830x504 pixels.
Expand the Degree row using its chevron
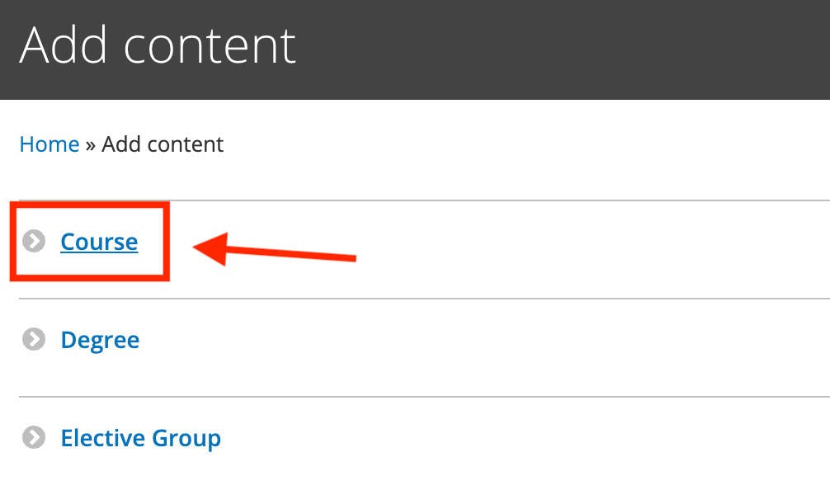[34, 340]
